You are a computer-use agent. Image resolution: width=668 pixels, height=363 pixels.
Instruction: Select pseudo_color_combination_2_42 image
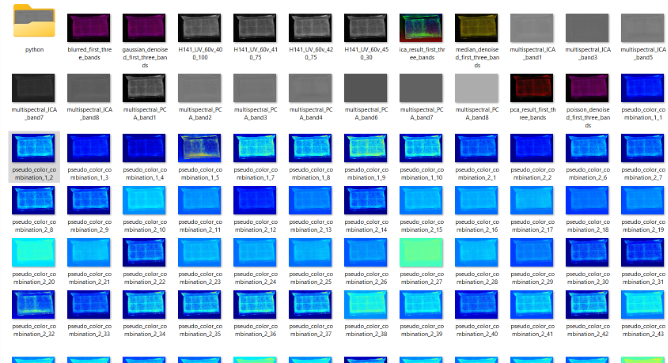click(x=587, y=304)
